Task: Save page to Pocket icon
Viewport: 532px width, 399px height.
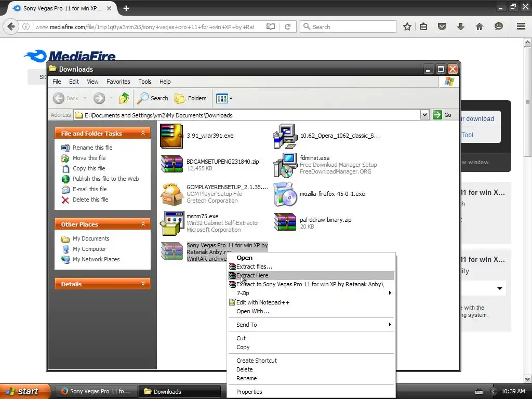Action: [x=442, y=26]
